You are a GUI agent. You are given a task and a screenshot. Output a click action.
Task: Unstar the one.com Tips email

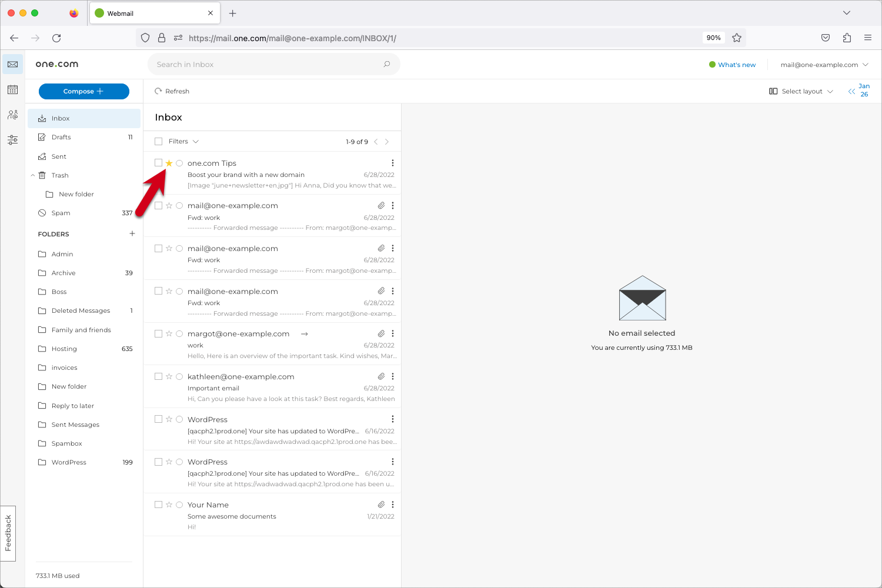pyautogui.click(x=169, y=163)
